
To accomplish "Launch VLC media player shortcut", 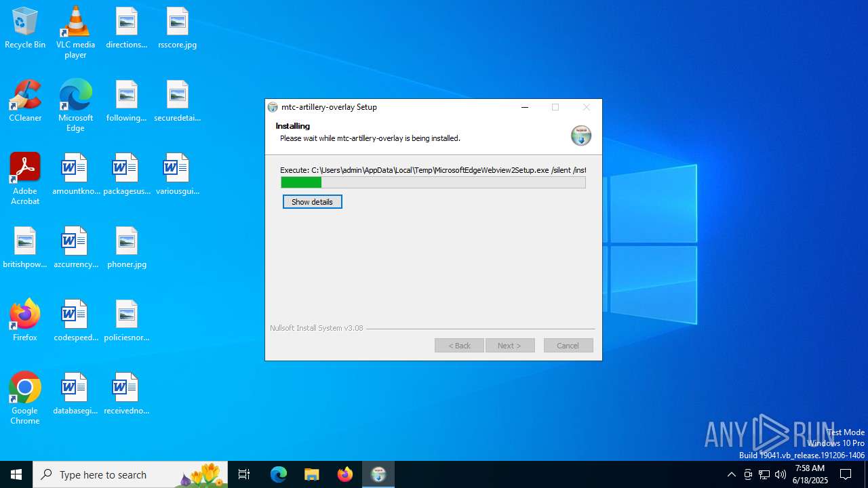I will tap(75, 33).
